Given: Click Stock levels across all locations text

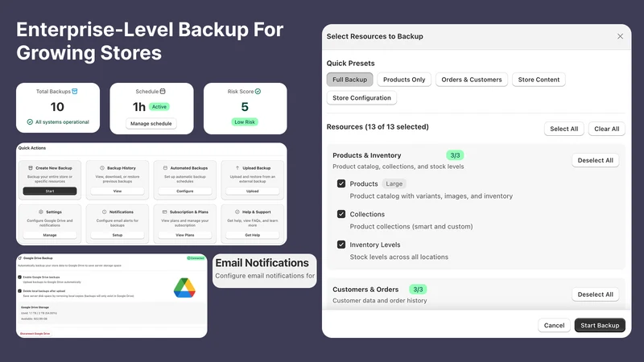Looking at the screenshot, I should click(398, 257).
